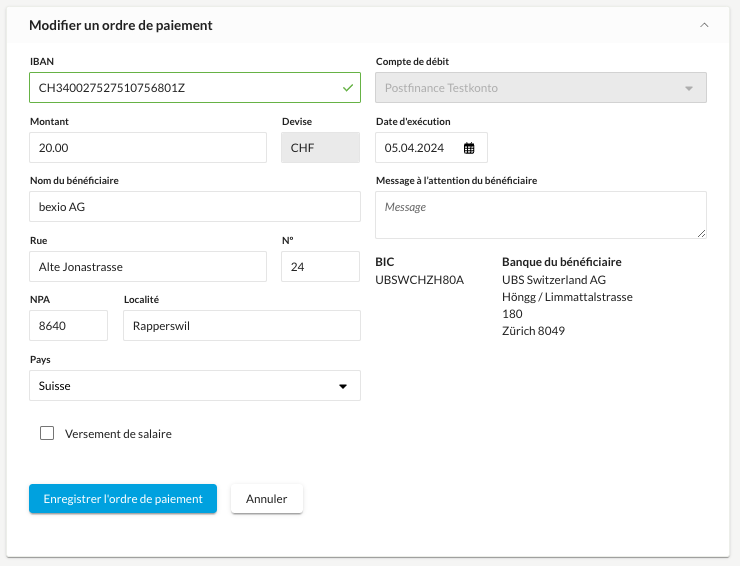
Task: Edit the NPA postal code field
Action: click(68, 325)
